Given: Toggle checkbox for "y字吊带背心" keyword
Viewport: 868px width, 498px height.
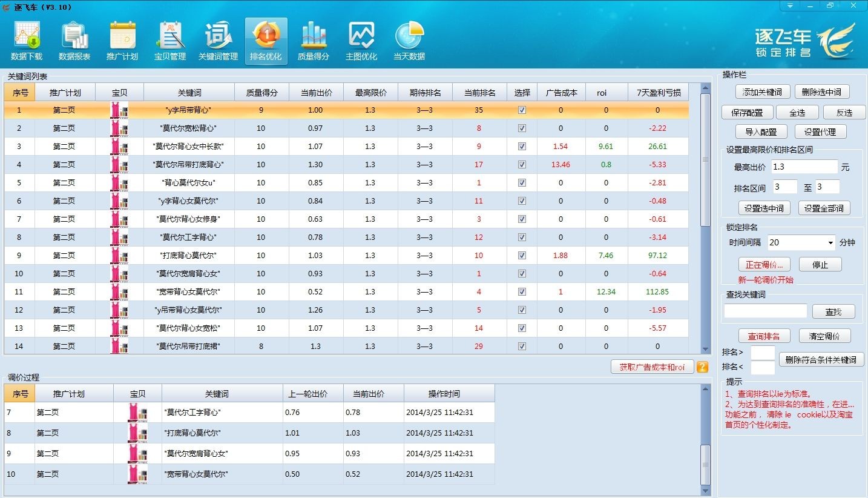Looking at the screenshot, I should (522, 110).
